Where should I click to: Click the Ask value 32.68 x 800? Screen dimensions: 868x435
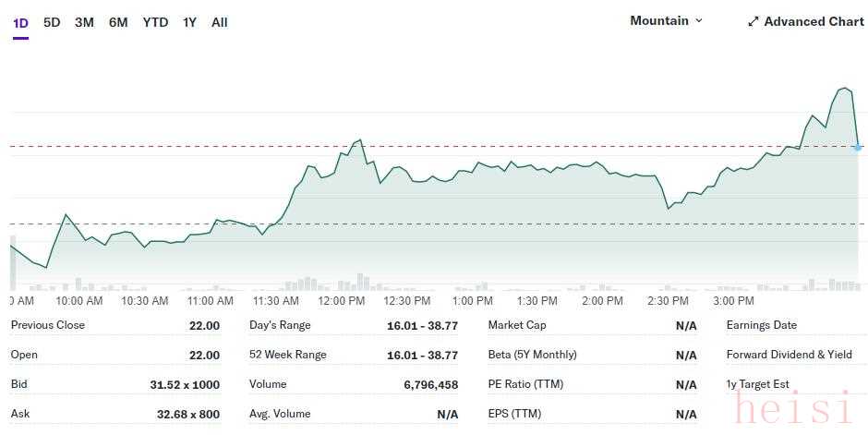(188, 414)
